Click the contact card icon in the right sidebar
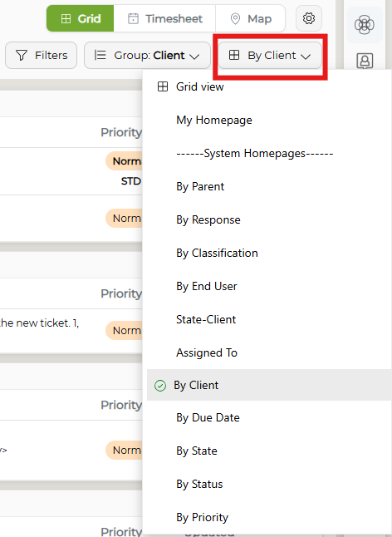 tap(365, 61)
